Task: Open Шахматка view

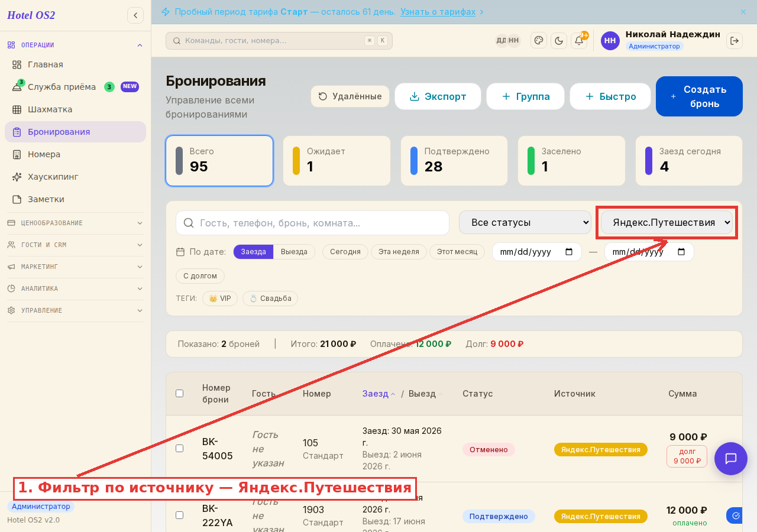Action: 76,109
